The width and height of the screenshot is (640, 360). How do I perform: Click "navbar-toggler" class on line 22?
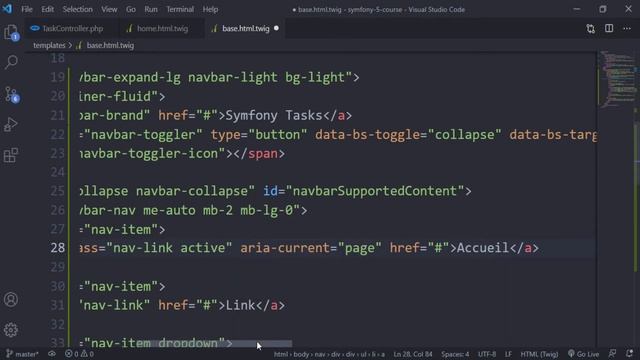(x=143, y=134)
